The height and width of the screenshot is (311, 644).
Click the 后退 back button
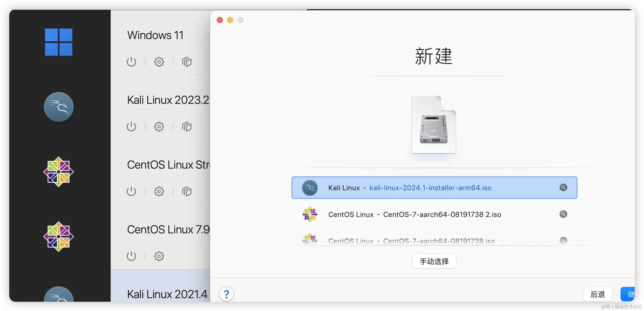tap(597, 294)
